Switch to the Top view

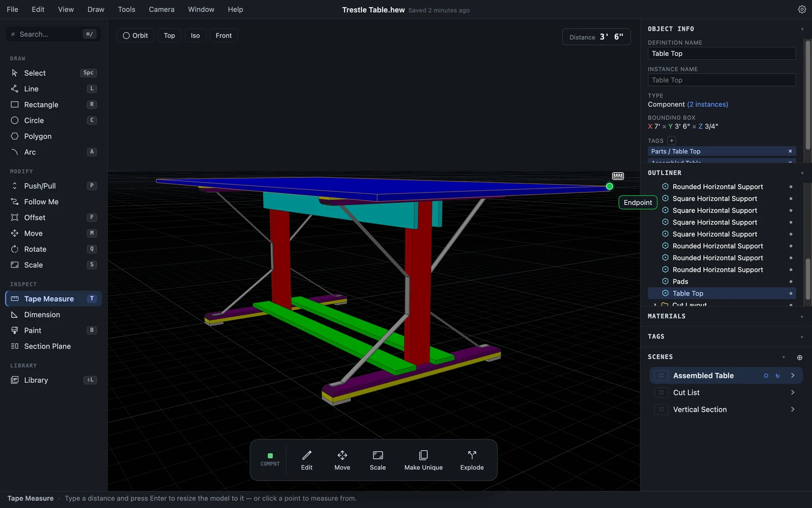(170, 36)
